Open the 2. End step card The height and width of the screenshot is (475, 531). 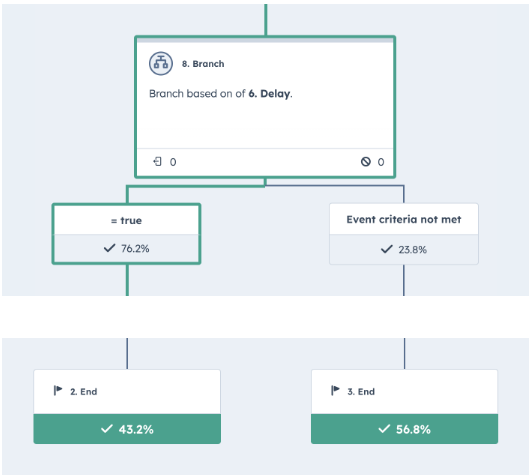[x=127, y=392]
